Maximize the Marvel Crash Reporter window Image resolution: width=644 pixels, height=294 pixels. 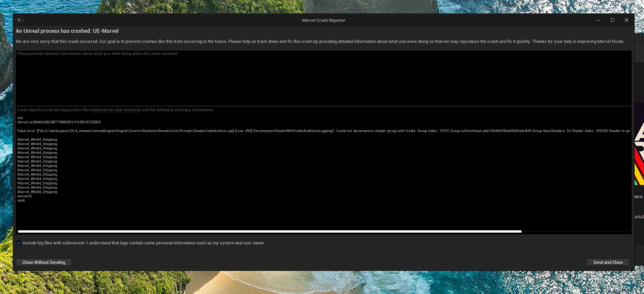[x=613, y=20]
